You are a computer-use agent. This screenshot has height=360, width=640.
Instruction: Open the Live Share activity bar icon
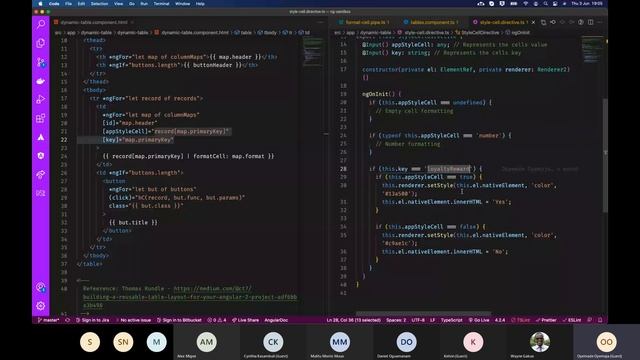click(41, 174)
